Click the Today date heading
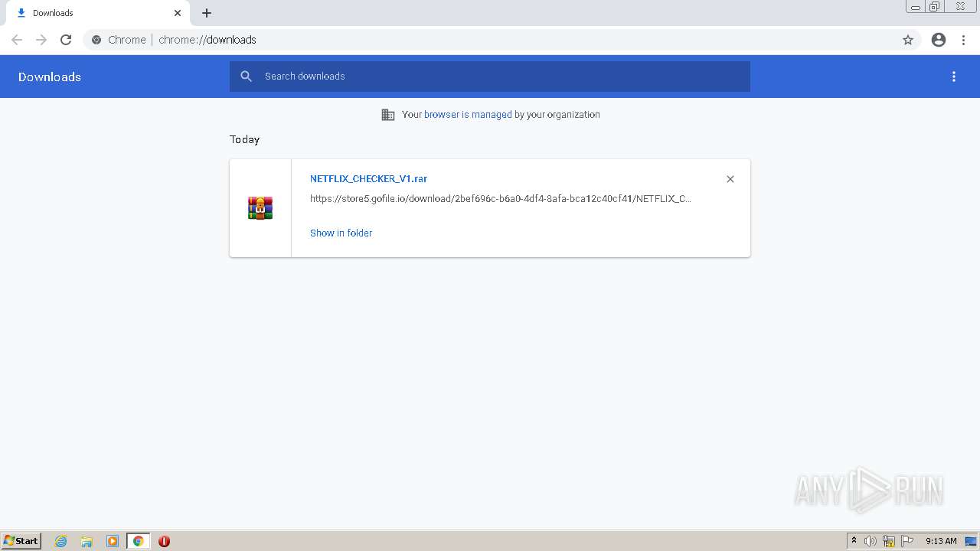The height and width of the screenshot is (551, 980). tap(245, 139)
